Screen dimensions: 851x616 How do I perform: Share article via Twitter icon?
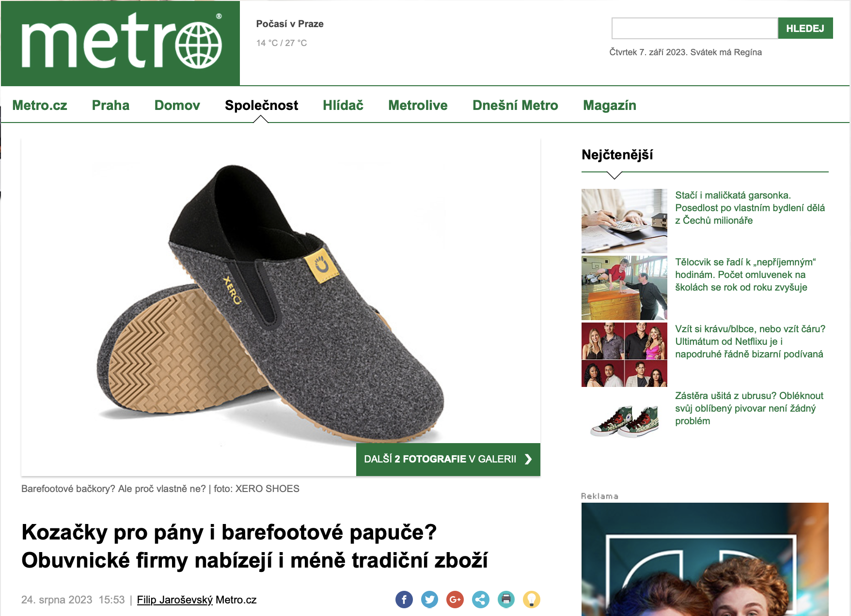[429, 600]
